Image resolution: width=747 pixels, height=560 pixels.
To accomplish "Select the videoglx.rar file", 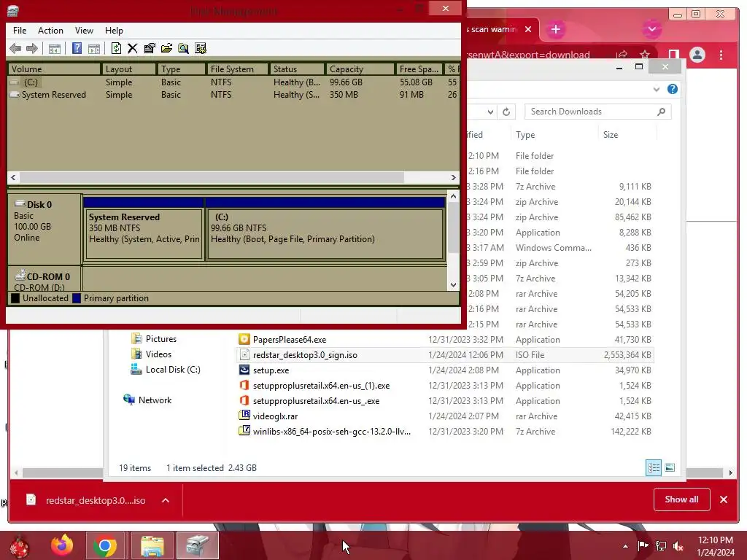I will 445,416.
